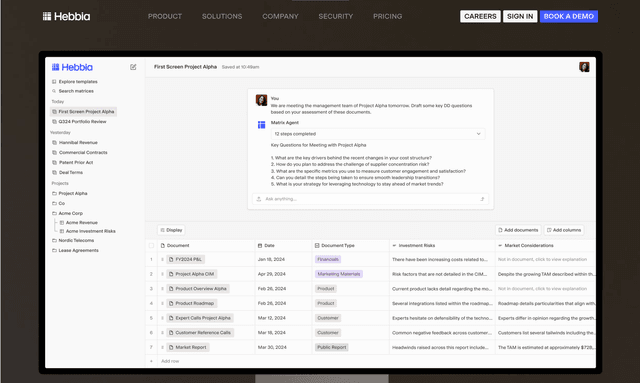Open the Customer Reference Calls document
This screenshot has height=383, width=640.
(x=200, y=333)
